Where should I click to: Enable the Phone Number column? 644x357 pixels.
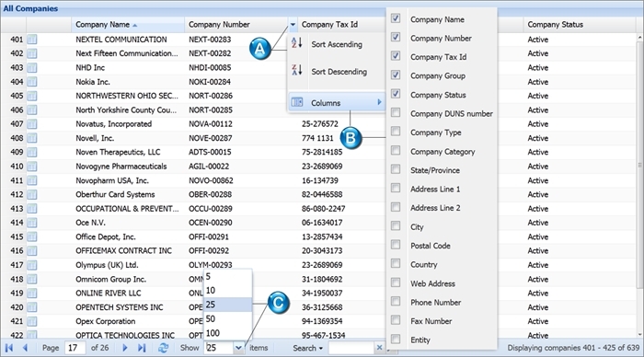pos(396,301)
